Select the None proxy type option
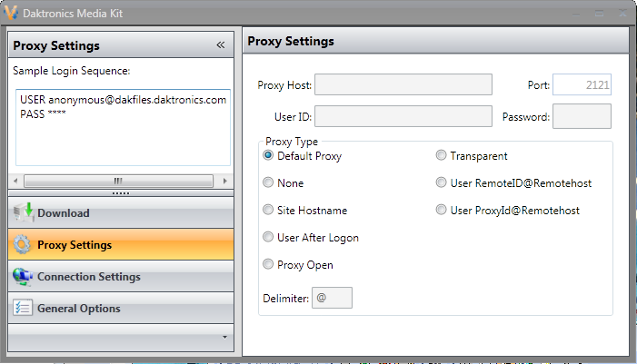The width and height of the screenshot is (637, 364). [268, 183]
